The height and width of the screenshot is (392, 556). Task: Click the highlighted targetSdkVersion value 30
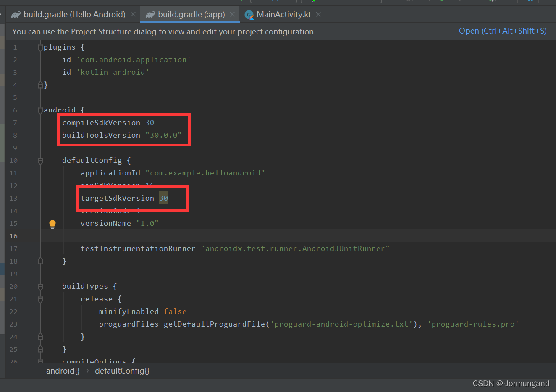[x=163, y=198]
